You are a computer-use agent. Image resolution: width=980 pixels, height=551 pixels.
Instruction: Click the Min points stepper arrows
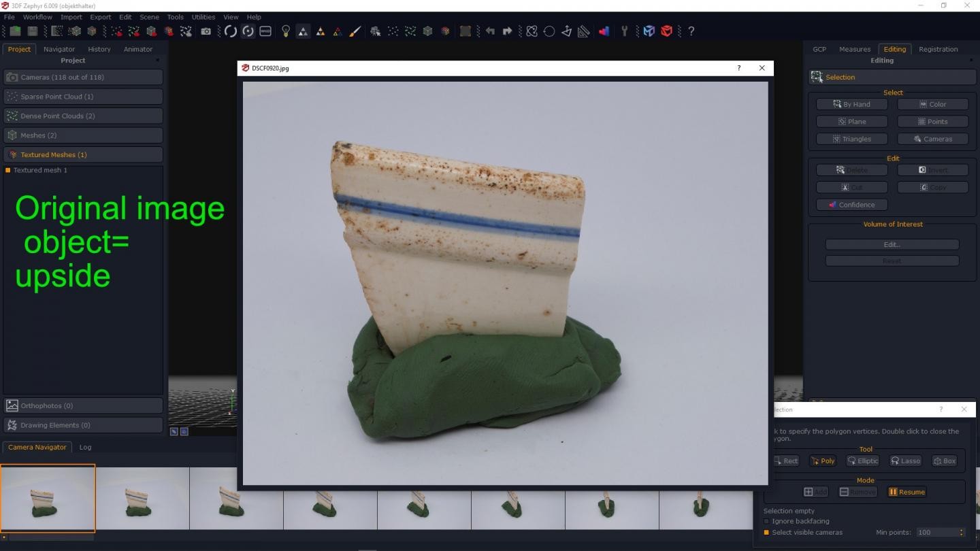coord(962,533)
